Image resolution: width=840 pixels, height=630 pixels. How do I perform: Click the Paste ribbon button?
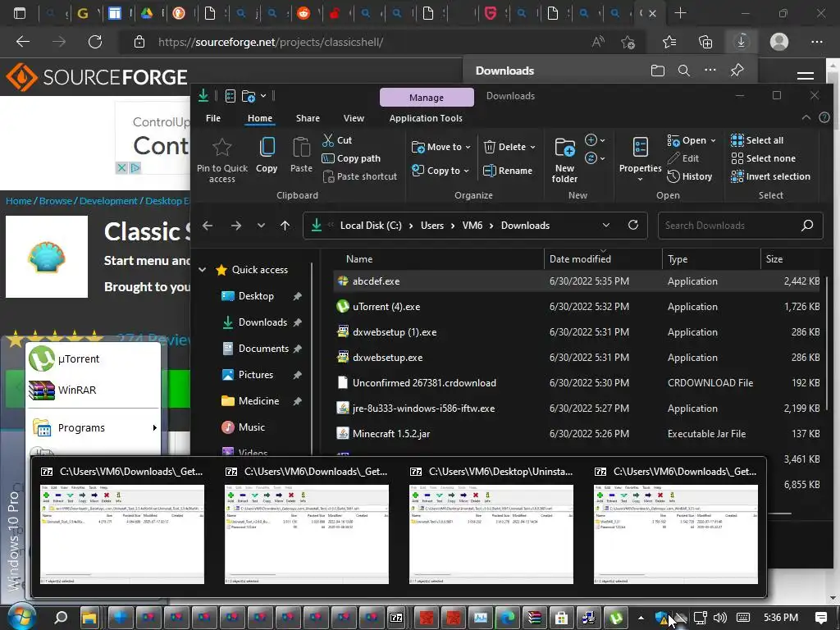[301, 155]
